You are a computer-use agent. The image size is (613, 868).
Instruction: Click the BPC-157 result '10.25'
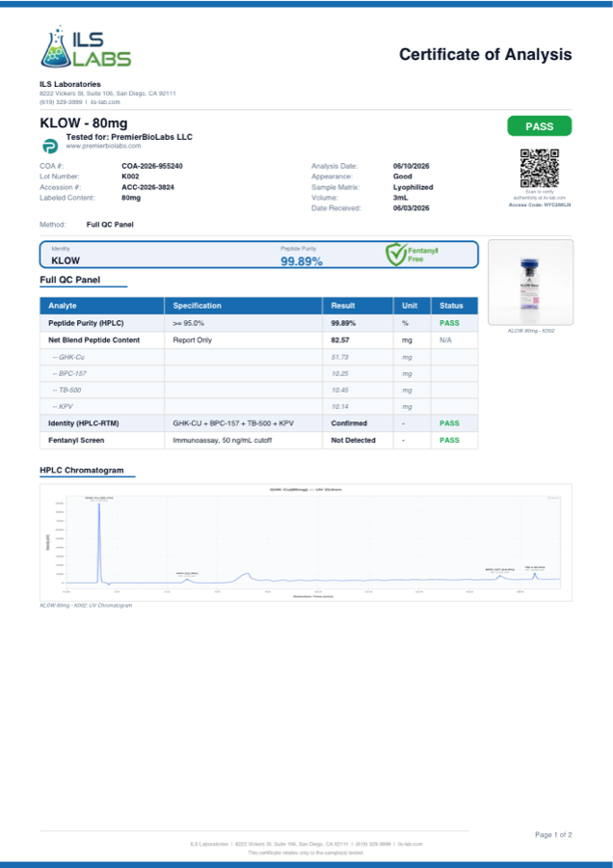339,373
